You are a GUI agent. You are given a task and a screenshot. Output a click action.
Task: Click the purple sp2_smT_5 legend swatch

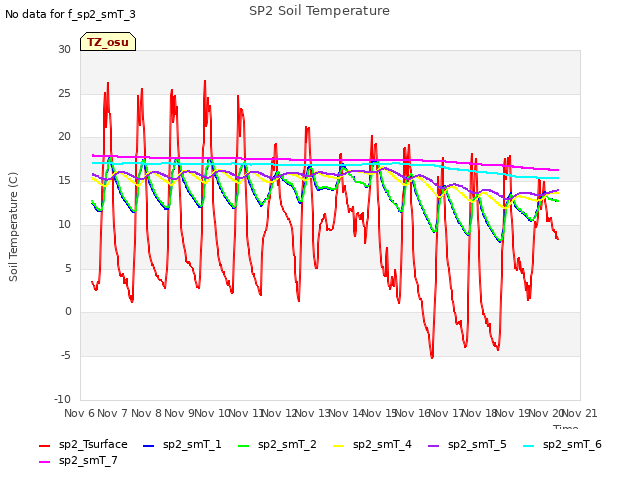[433, 446]
